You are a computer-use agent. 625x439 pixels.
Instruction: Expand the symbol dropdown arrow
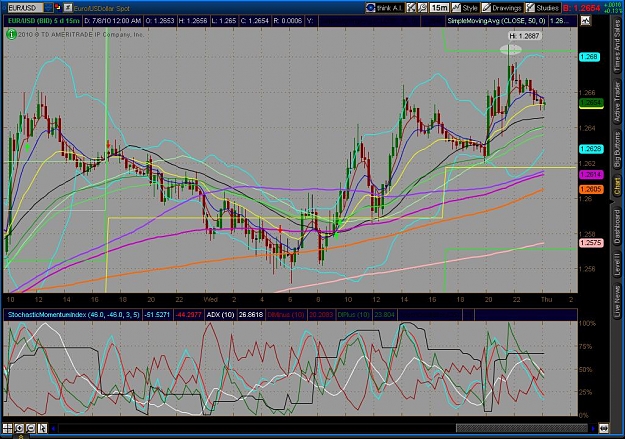point(48,8)
